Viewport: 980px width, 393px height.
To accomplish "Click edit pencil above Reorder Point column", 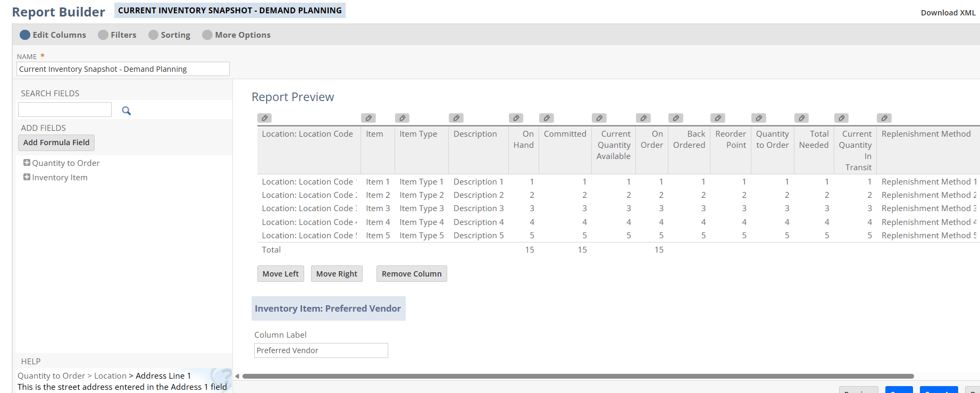I will pyautogui.click(x=718, y=118).
